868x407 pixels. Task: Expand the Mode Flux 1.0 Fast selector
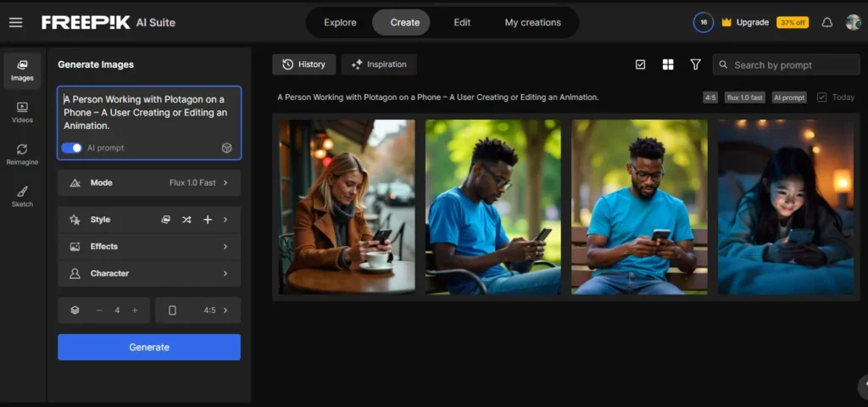click(149, 183)
